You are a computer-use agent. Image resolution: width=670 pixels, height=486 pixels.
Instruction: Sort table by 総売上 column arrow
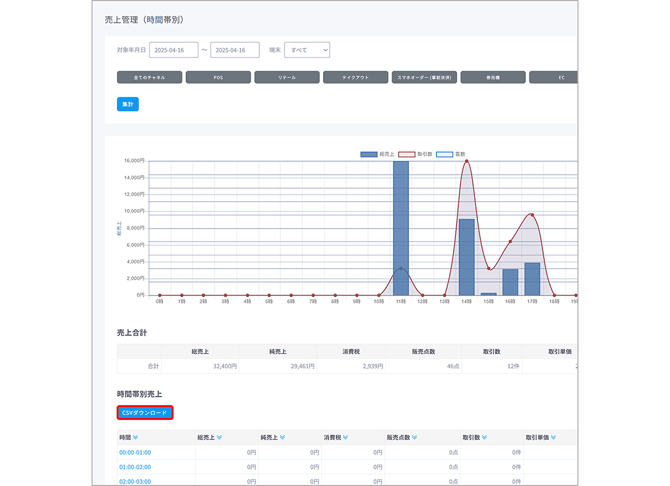219,437
